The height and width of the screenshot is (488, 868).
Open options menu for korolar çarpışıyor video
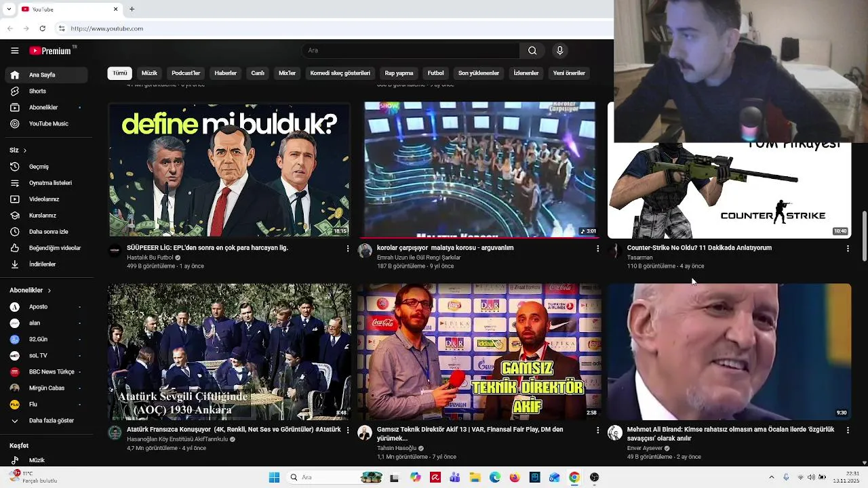[597, 249]
